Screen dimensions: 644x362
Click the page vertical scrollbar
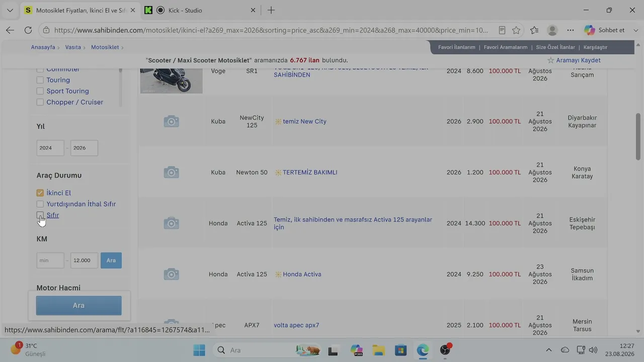click(638, 137)
